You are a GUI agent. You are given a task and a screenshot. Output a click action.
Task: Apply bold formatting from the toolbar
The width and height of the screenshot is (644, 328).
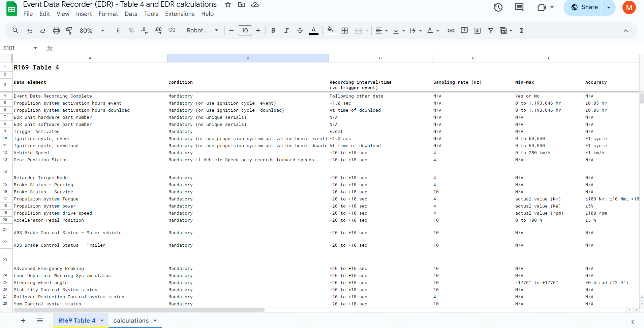273,30
